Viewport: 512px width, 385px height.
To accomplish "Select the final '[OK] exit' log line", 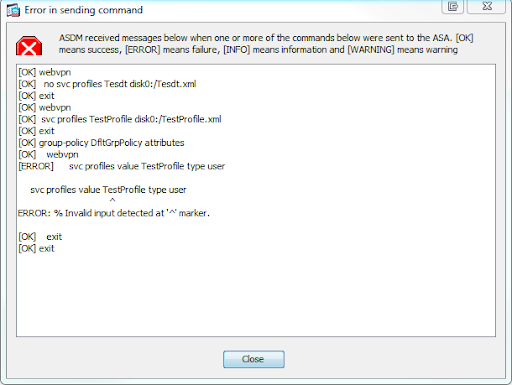I will [36, 249].
